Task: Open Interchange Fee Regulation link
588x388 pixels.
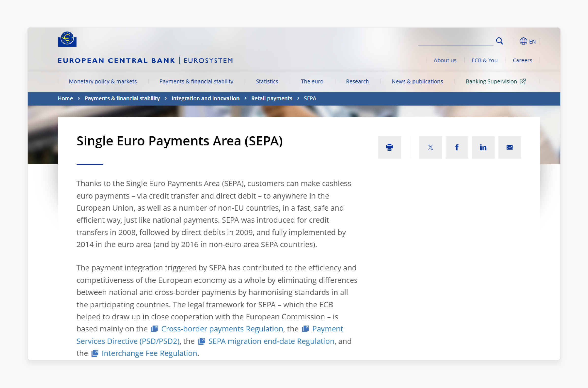Action: click(149, 353)
